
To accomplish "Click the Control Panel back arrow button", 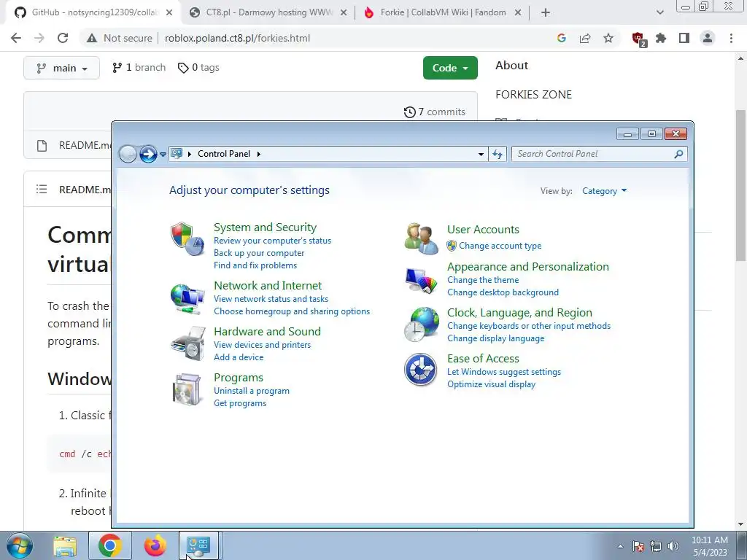I will pyautogui.click(x=128, y=154).
